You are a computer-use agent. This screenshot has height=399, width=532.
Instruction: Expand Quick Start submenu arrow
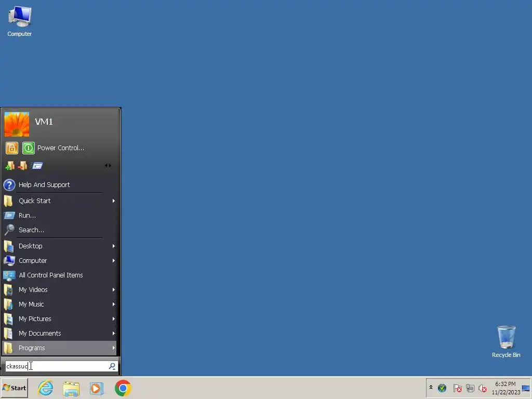(x=114, y=201)
